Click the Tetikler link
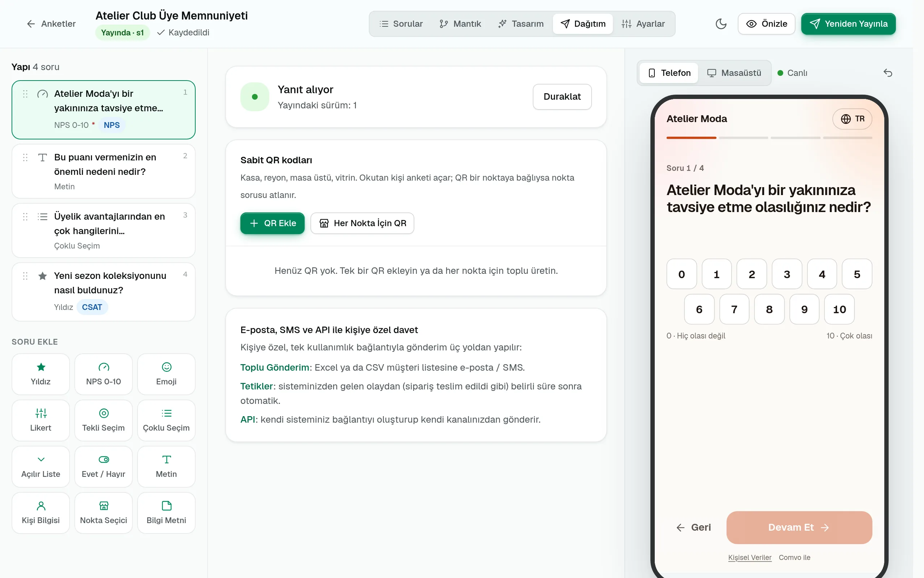Image resolution: width=924 pixels, height=578 pixels. point(257,386)
